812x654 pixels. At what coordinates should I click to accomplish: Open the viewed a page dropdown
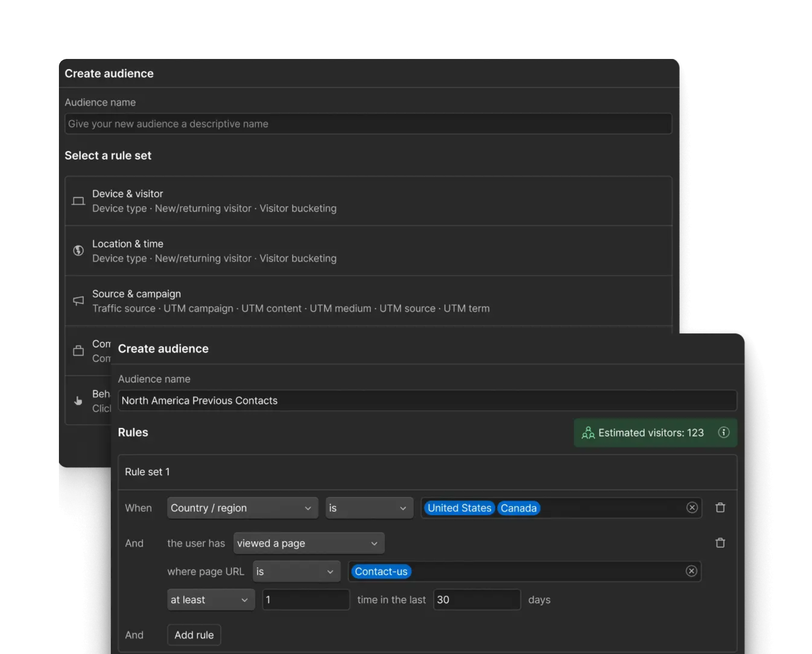(309, 543)
